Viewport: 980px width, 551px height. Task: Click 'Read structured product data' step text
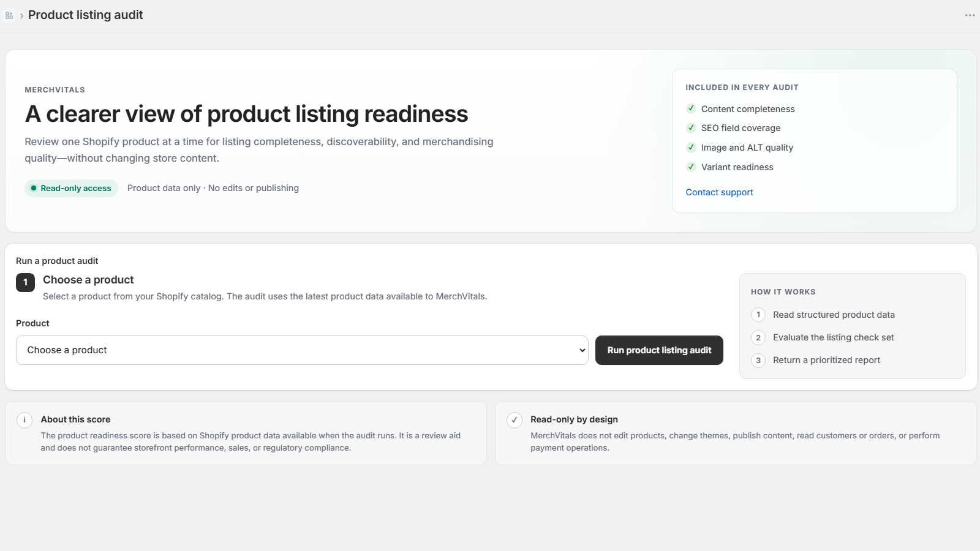(834, 315)
